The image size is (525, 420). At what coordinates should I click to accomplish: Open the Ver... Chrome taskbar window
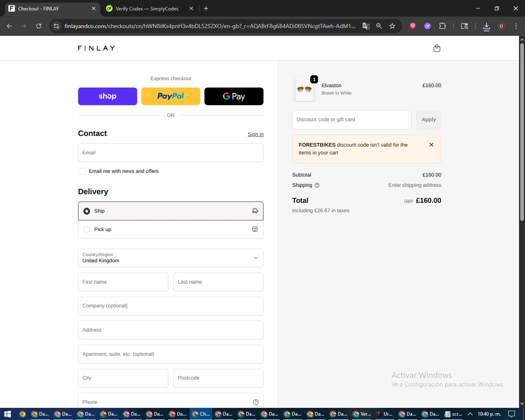[362, 414]
